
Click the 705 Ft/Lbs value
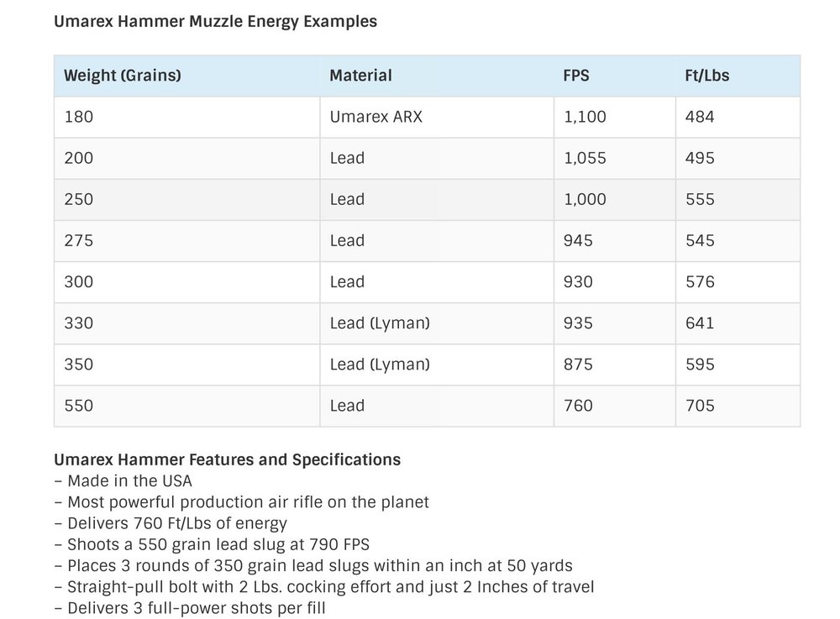[x=700, y=406]
